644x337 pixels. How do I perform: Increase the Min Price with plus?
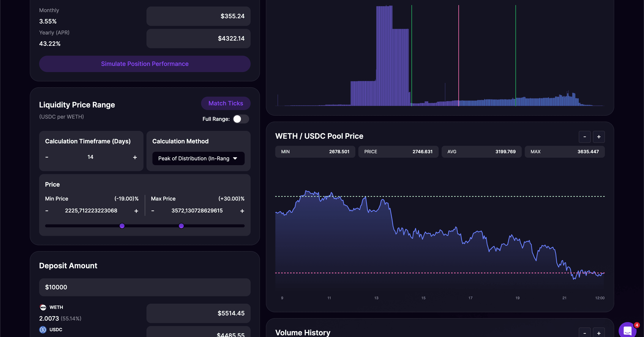136,211
